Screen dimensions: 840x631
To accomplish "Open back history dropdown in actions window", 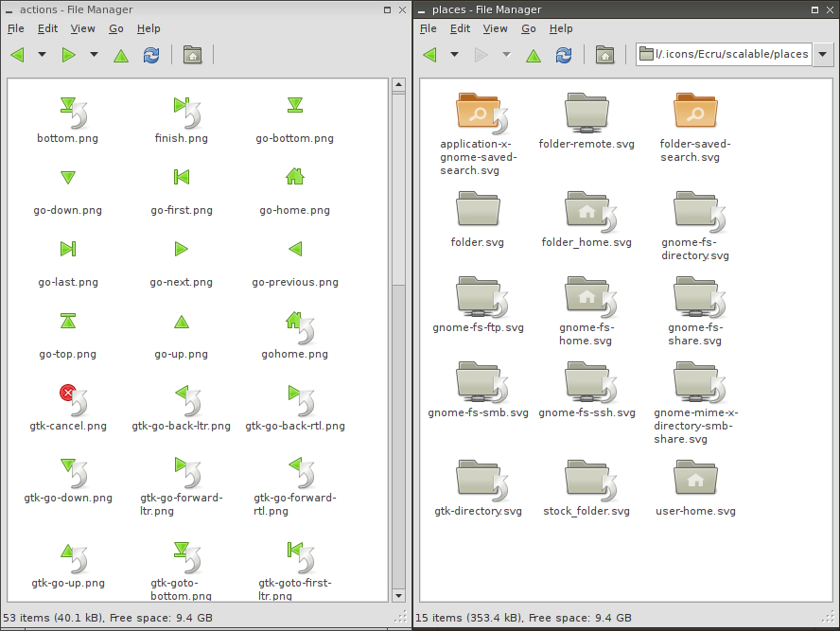I will tap(42, 55).
